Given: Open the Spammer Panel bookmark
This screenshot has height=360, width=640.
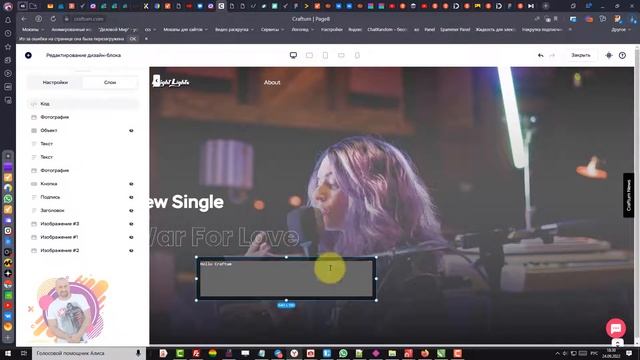Looking at the screenshot, I should 455,30.
